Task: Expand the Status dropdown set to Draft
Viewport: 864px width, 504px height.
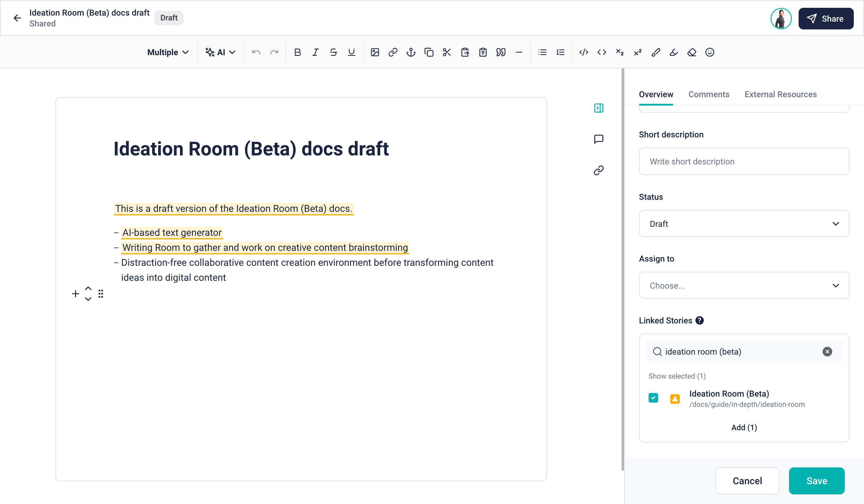Action: (x=744, y=223)
